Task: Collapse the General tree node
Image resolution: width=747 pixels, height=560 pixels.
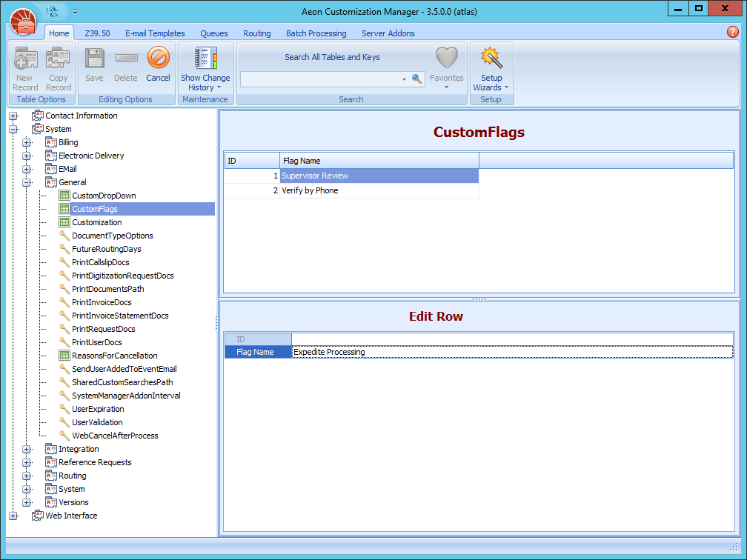Action: [27, 182]
